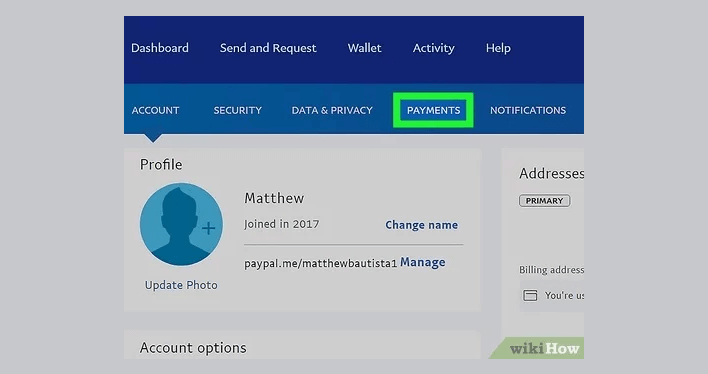
Task: Switch to the Security tab
Action: click(238, 110)
